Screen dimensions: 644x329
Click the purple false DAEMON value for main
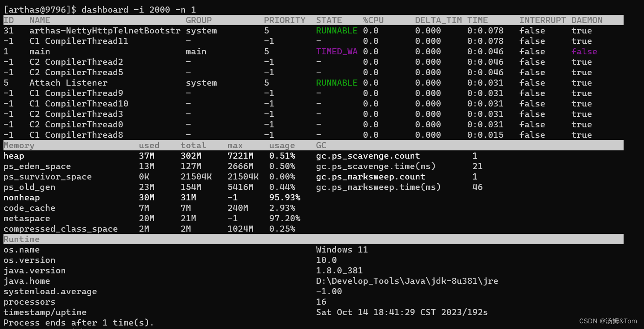[x=584, y=51]
